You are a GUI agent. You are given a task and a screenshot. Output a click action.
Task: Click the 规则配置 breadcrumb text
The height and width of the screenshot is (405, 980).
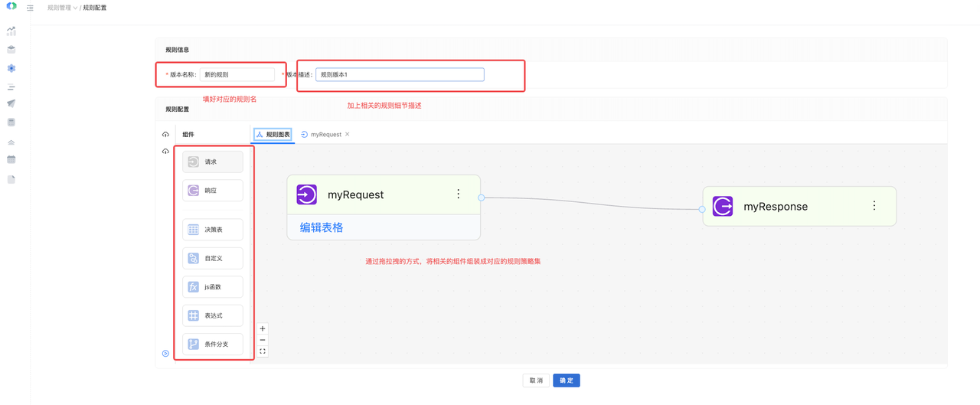[95, 8]
